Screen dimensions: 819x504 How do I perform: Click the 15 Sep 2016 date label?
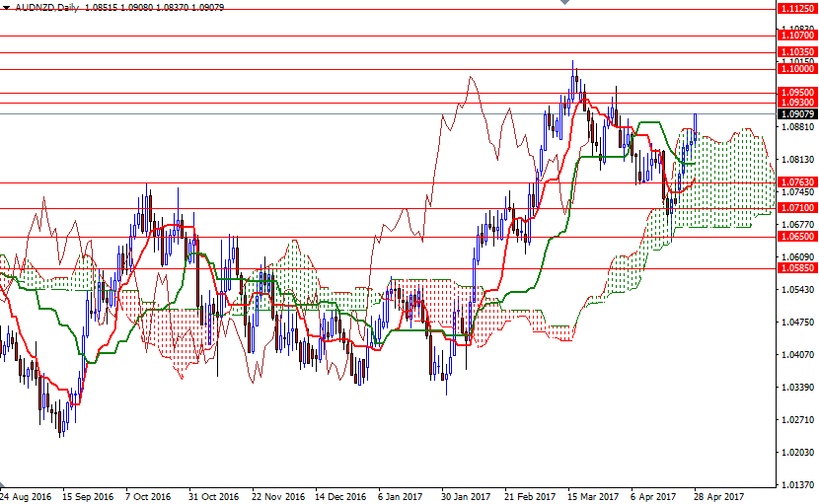pos(88,496)
